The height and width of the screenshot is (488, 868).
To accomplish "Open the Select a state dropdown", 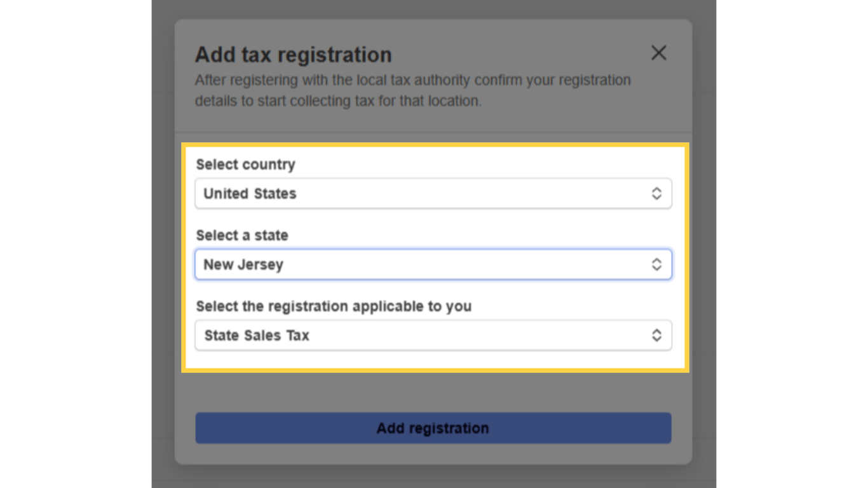I will click(x=433, y=264).
